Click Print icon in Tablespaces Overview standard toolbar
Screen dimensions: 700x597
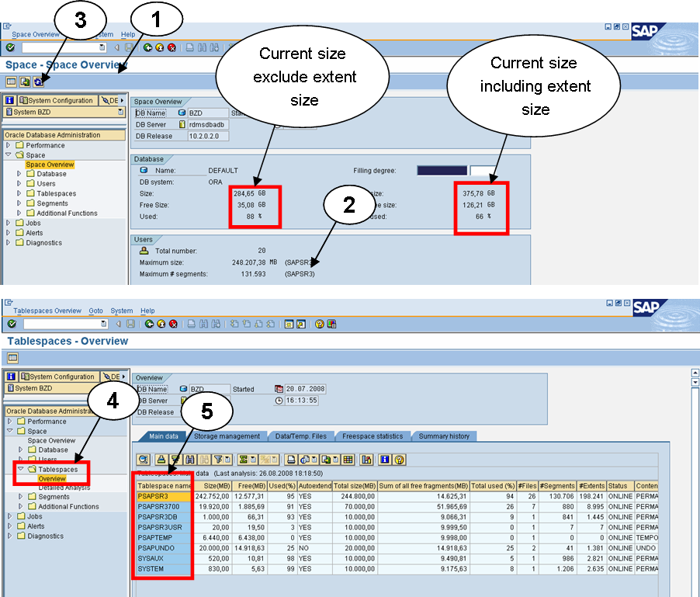(x=191, y=324)
